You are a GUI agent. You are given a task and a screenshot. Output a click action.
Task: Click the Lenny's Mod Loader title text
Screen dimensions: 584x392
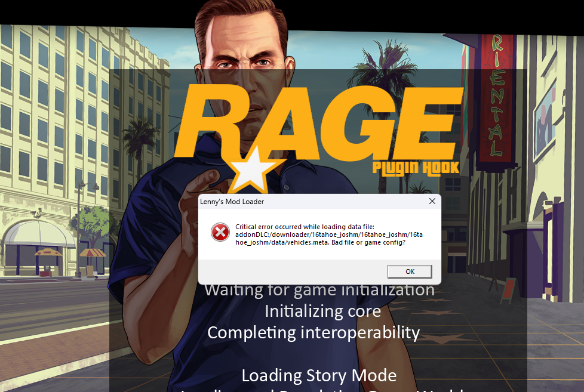pos(232,202)
